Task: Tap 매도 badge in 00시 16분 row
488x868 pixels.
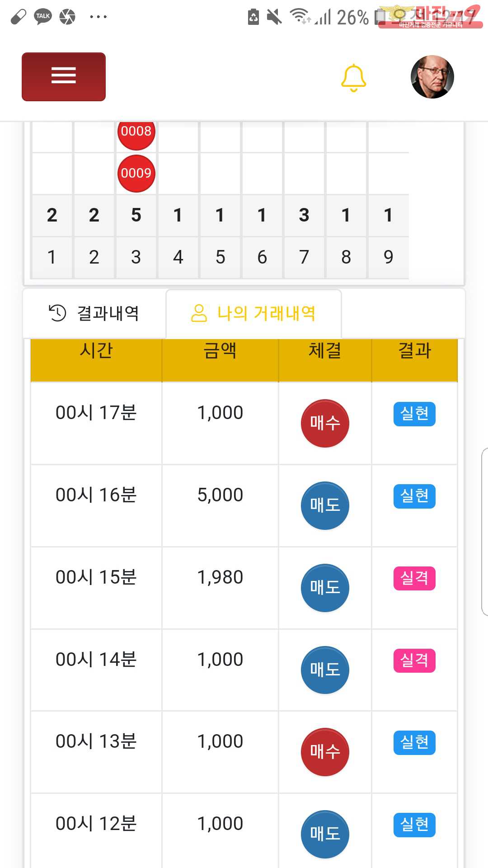Action: pyautogui.click(x=325, y=505)
